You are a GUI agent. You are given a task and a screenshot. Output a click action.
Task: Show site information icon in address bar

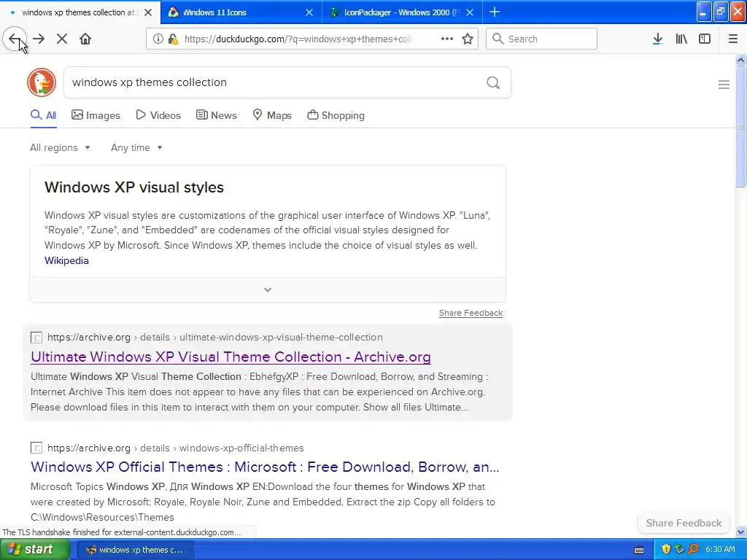pos(158,39)
